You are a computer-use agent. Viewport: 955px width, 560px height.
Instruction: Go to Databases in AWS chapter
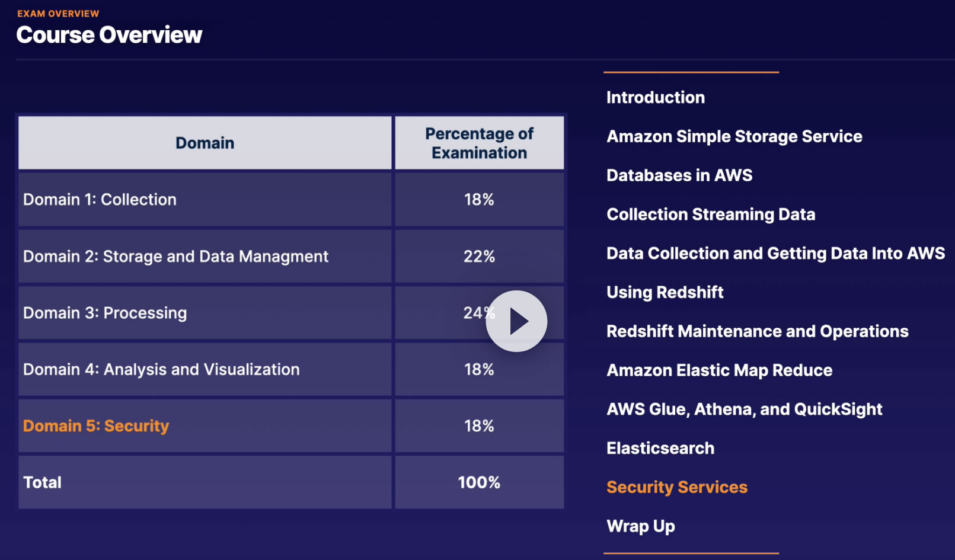[679, 175]
